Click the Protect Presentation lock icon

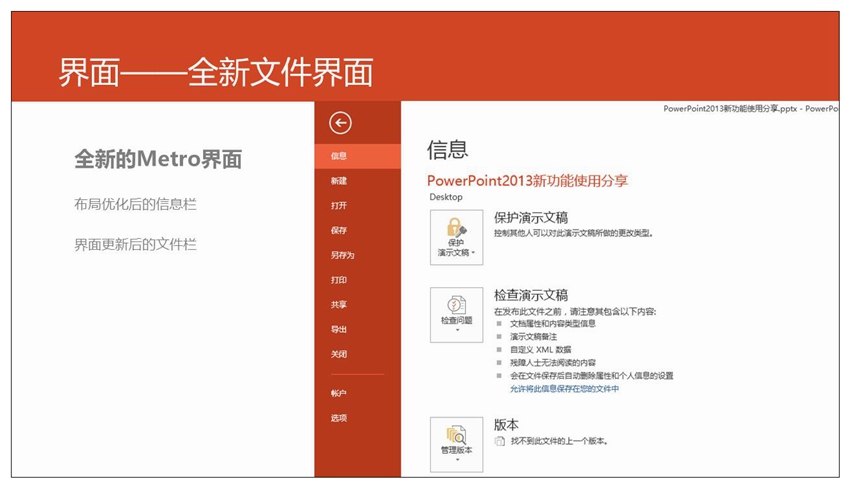[x=456, y=227]
